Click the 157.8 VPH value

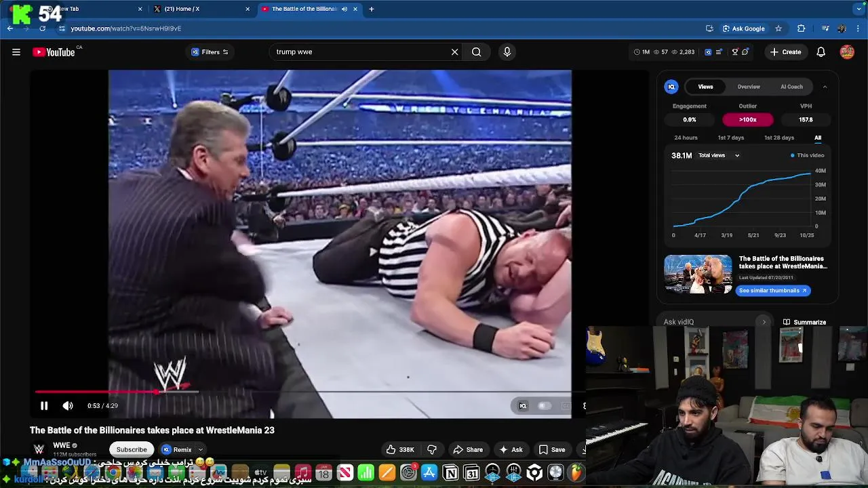coord(806,119)
